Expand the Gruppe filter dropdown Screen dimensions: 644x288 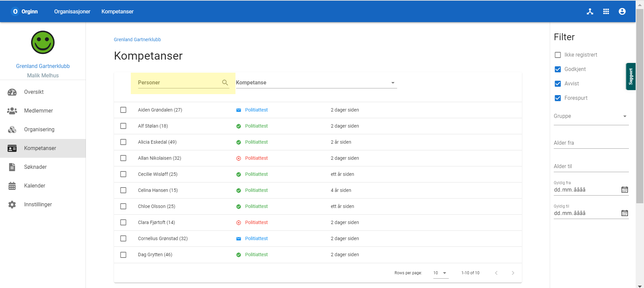(x=591, y=116)
